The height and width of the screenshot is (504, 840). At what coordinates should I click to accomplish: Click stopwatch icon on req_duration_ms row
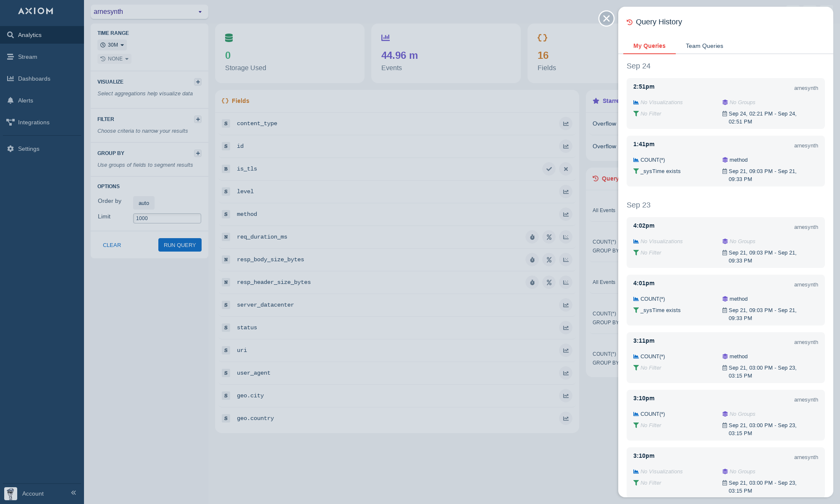pos(532,237)
